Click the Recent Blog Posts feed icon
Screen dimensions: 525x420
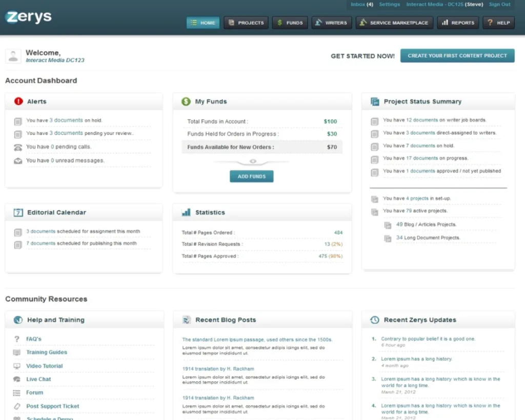point(186,320)
